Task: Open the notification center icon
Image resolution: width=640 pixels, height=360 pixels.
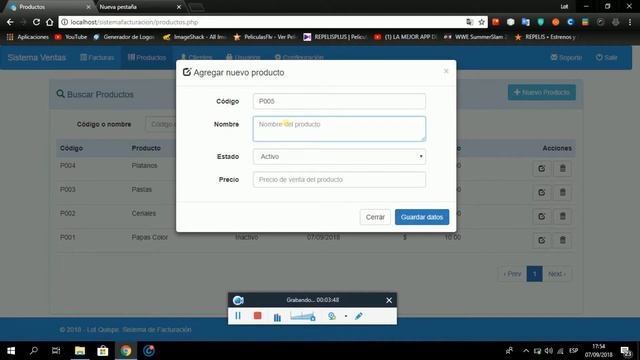Action: pos(626,351)
